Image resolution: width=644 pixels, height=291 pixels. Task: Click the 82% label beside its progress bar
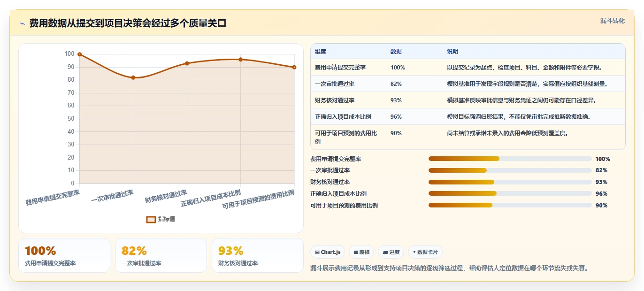pos(601,170)
